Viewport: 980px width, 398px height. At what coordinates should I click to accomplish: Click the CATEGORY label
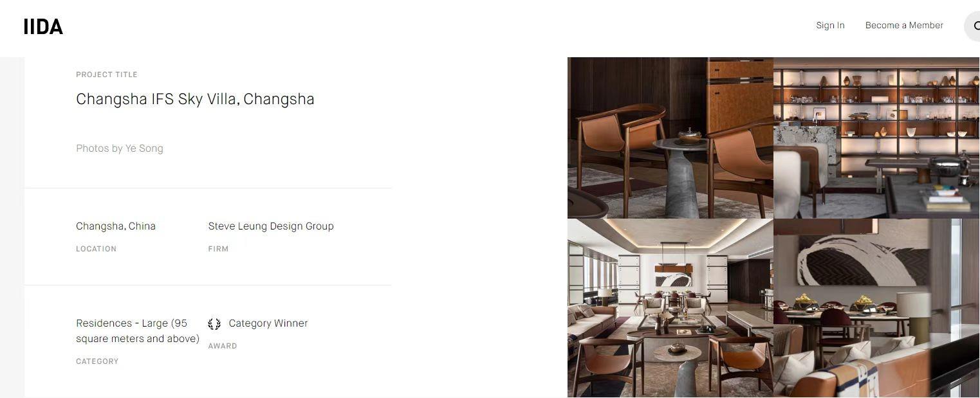[x=97, y=361]
